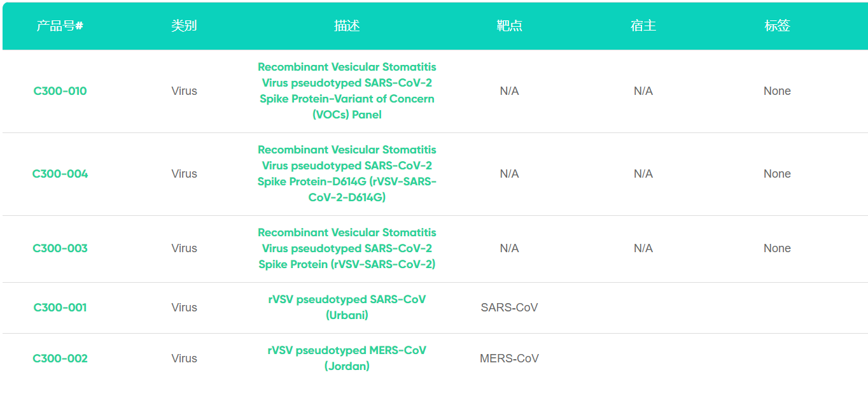
Task: Click the MERS-CoV target cell
Action: point(509,359)
